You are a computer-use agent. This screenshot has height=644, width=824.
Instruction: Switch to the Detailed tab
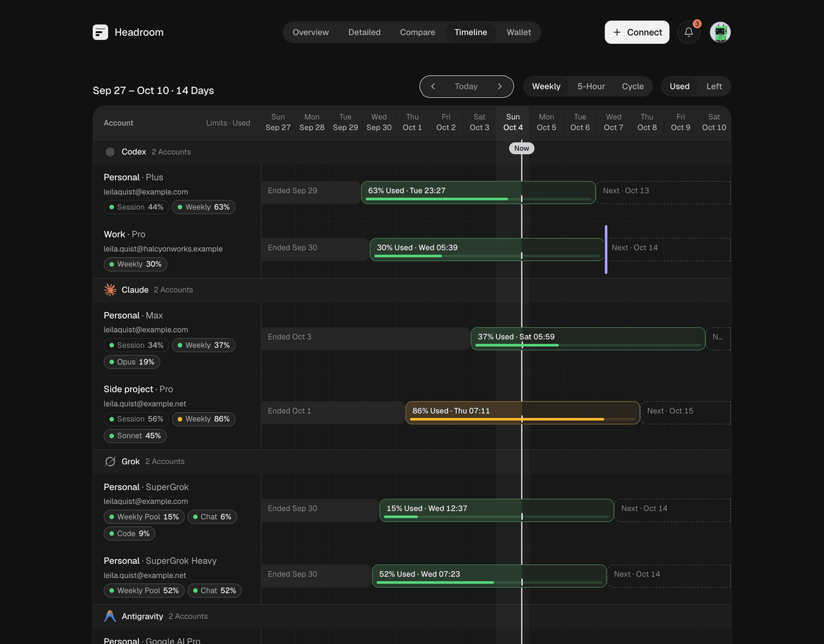coord(364,32)
